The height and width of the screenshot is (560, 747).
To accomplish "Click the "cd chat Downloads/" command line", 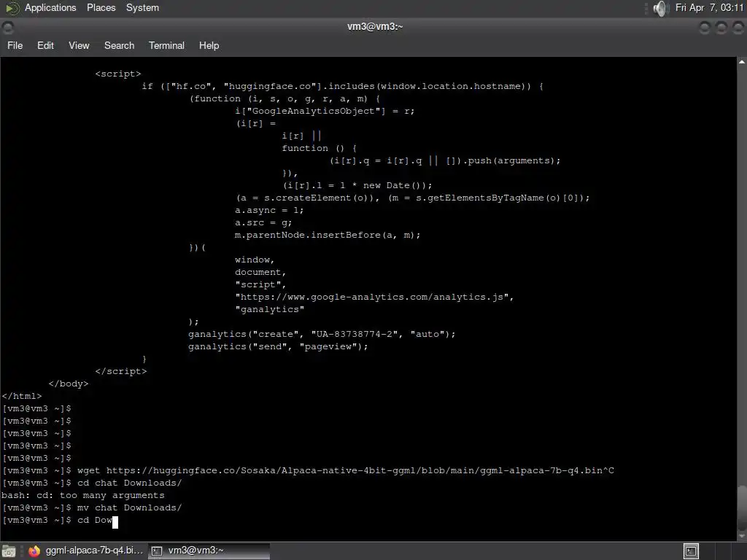I will pyautogui.click(x=129, y=483).
